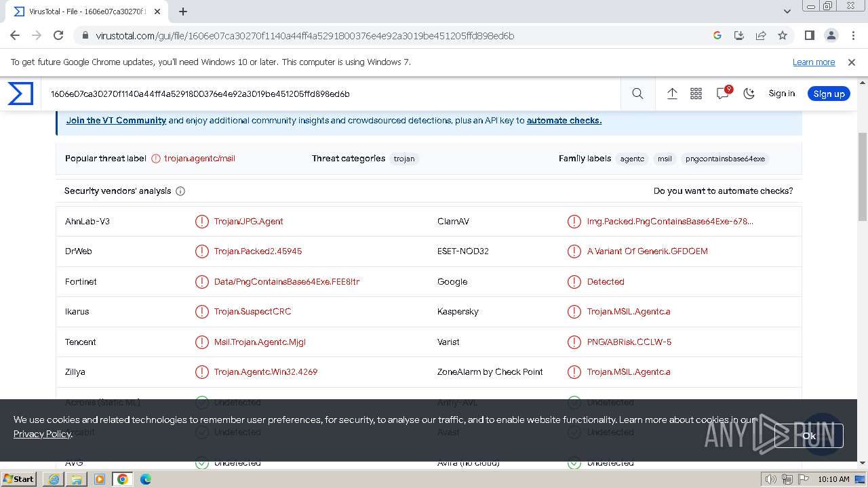
Task: Click the Security vendors' analysis info icon
Action: click(x=180, y=191)
